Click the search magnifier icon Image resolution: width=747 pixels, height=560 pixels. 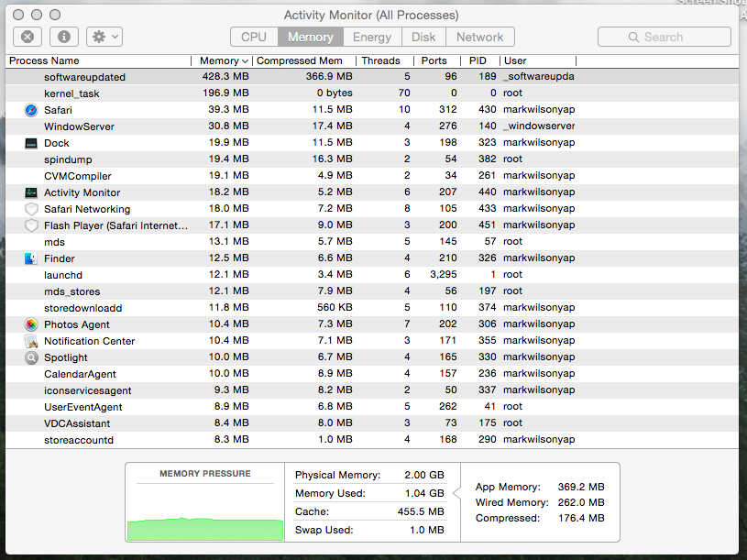633,38
